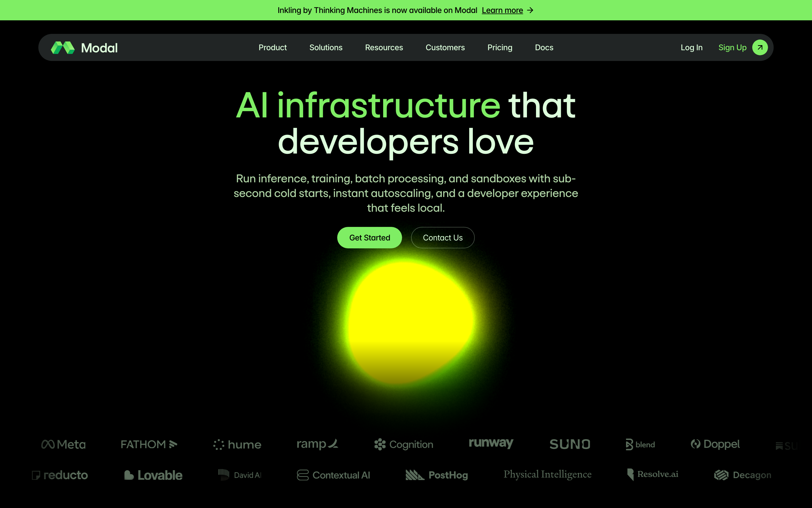Open the Pricing page
812x508 pixels.
tap(500, 47)
